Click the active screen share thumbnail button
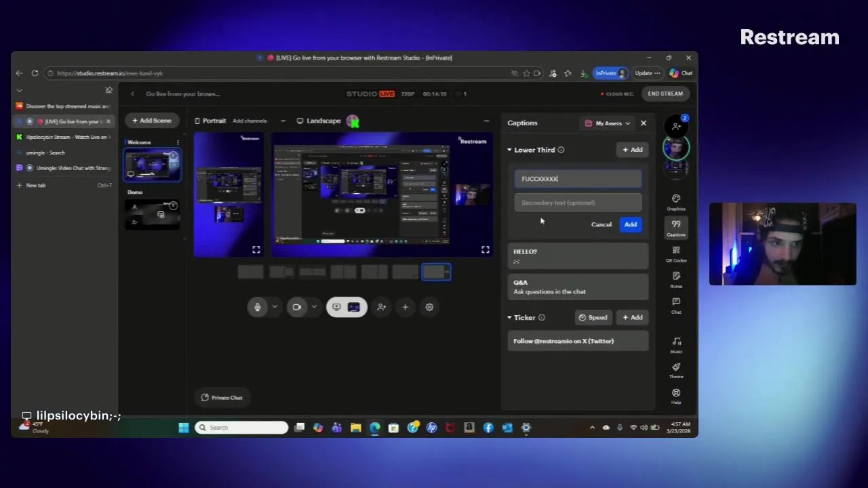Screen dimensions: 868x488 click(354, 307)
